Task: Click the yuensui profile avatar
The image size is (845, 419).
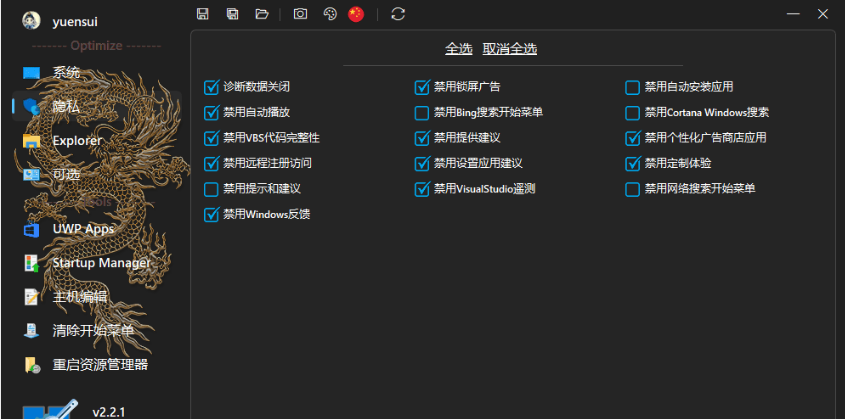Action: point(31,21)
